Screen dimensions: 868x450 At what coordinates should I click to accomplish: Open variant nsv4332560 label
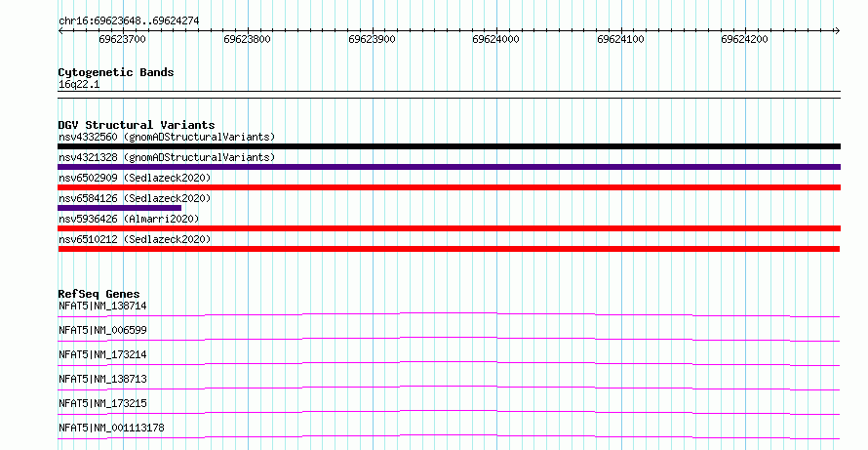click(x=167, y=137)
